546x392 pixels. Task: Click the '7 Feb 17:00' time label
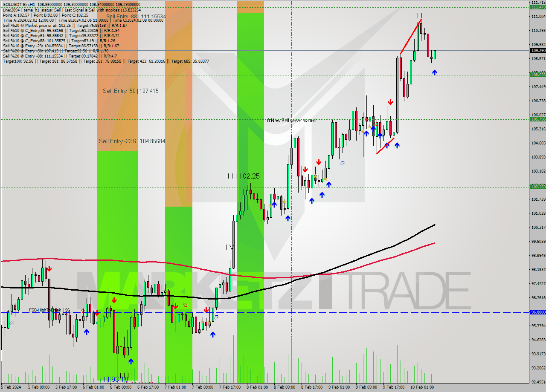(x=230, y=387)
